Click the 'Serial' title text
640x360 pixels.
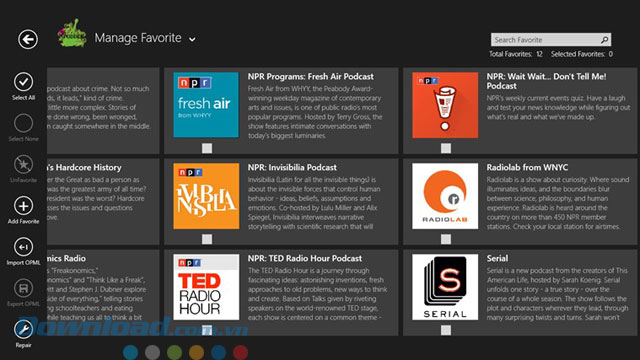[x=497, y=259]
